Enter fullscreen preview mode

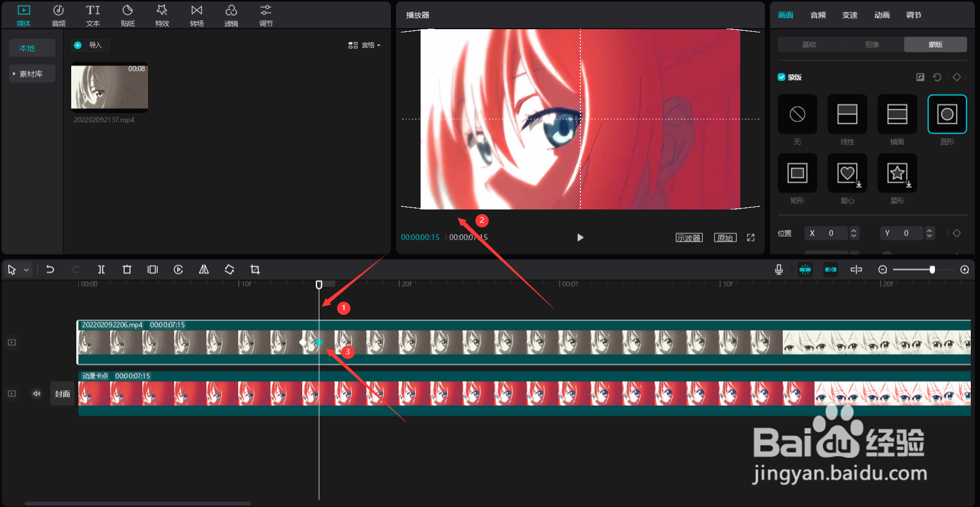(750, 238)
